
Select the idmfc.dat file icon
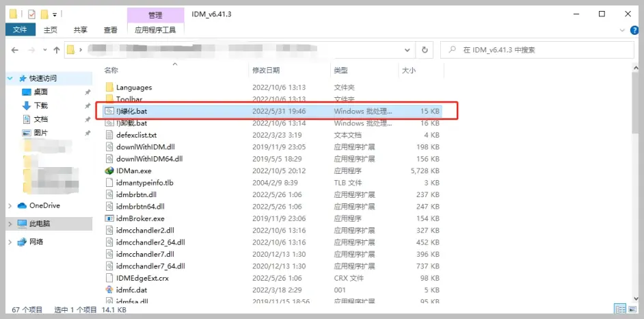(x=109, y=290)
